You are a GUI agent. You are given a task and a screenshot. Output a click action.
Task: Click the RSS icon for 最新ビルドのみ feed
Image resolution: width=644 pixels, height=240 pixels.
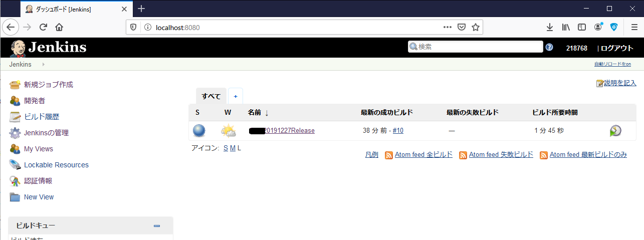click(544, 155)
